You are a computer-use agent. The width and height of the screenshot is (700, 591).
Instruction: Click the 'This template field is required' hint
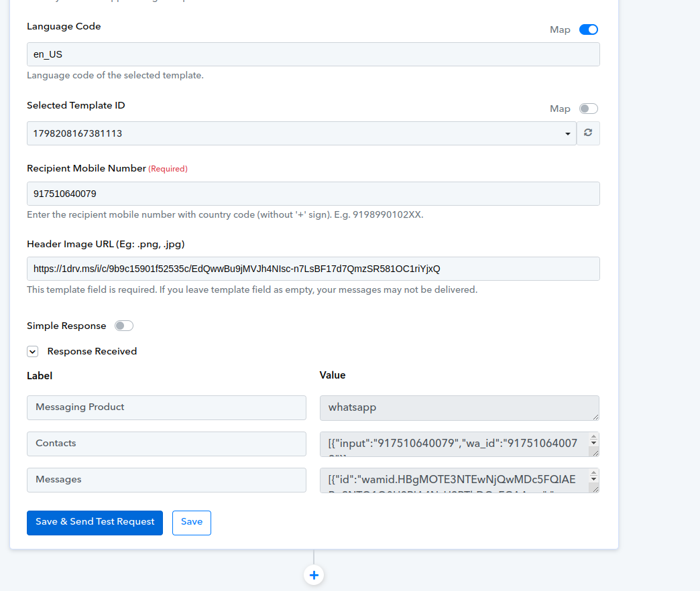coord(252,290)
